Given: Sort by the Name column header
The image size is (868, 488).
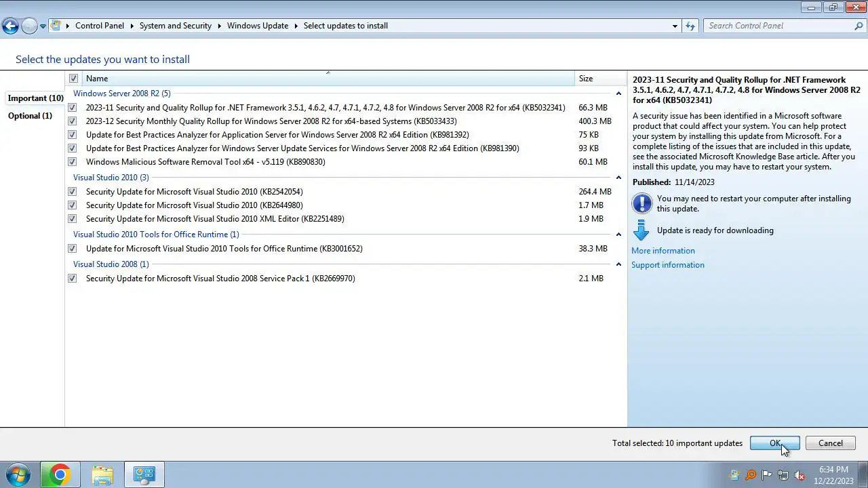Looking at the screenshot, I should coord(328,79).
